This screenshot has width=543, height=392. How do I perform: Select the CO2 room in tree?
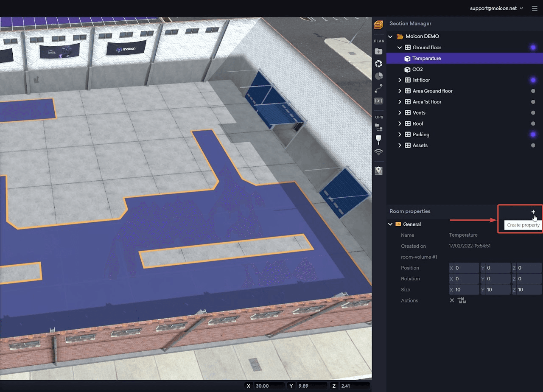(417, 69)
